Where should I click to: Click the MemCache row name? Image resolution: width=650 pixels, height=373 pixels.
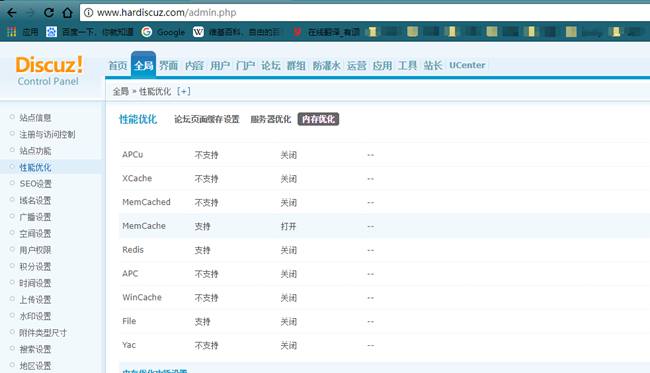144,226
